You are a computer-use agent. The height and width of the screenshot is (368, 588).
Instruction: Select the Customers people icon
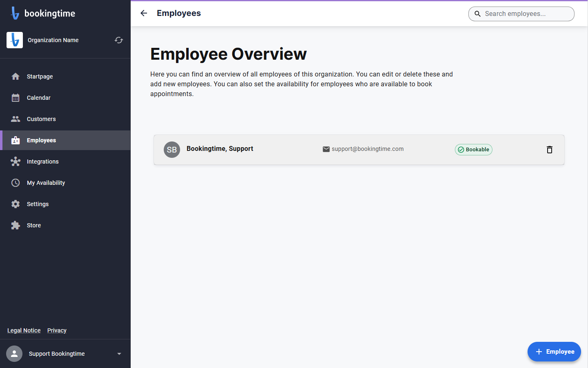pos(16,119)
